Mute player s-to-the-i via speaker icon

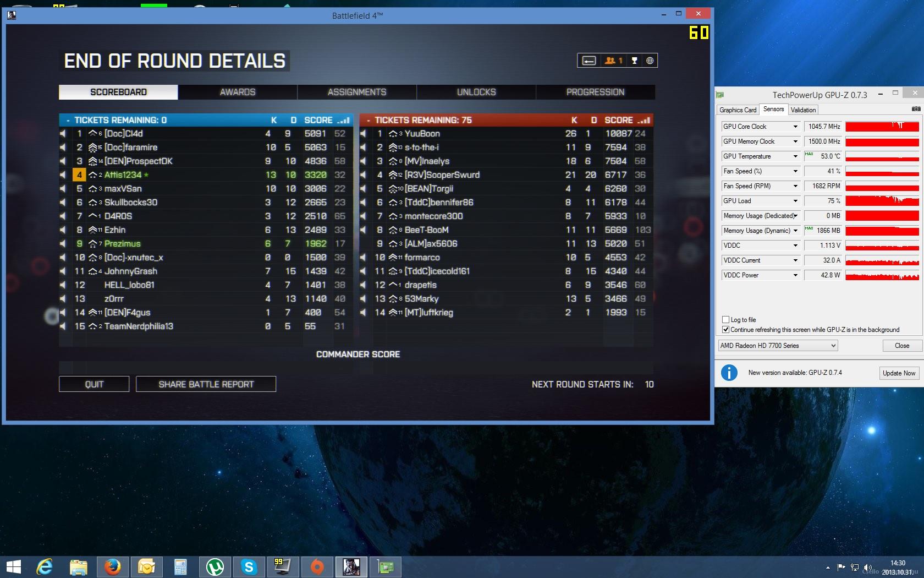pos(363,148)
